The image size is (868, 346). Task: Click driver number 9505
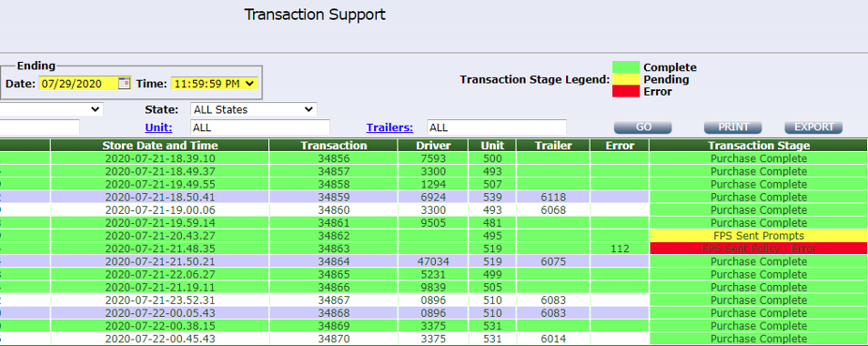[x=433, y=223]
